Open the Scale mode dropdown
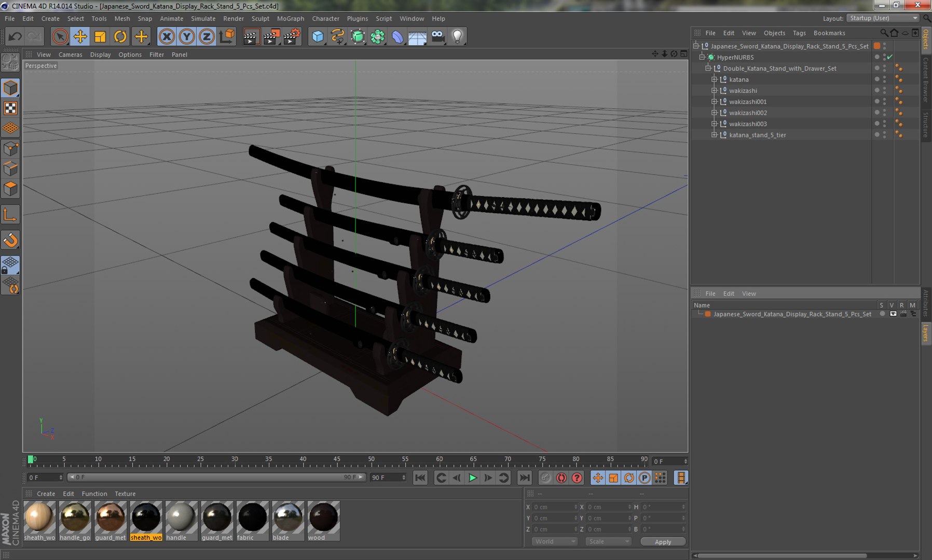Image resolution: width=932 pixels, height=560 pixels. (608, 541)
